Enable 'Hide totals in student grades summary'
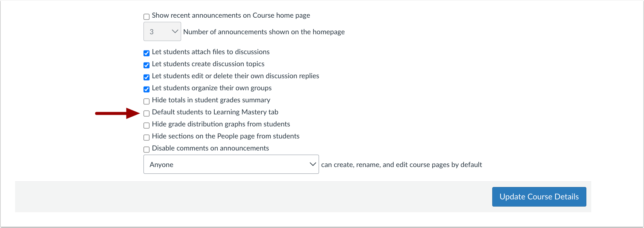Image resolution: width=644 pixels, height=228 pixels. (147, 101)
